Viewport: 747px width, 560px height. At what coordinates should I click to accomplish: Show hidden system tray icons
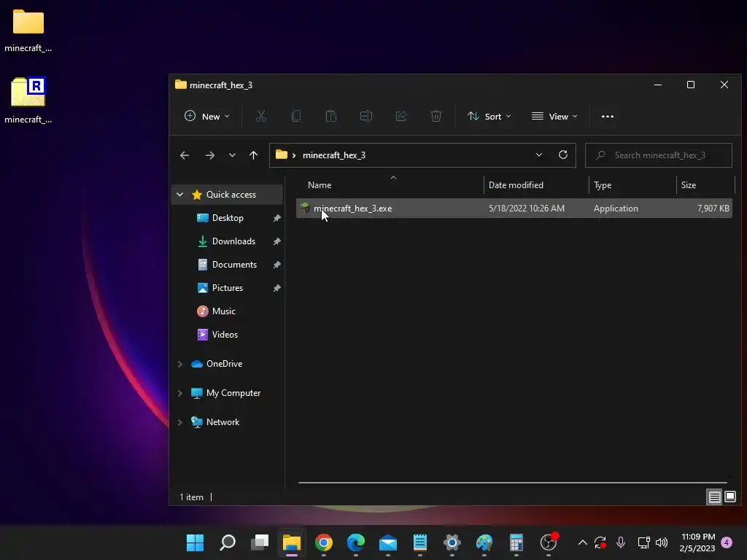(x=582, y=542)
